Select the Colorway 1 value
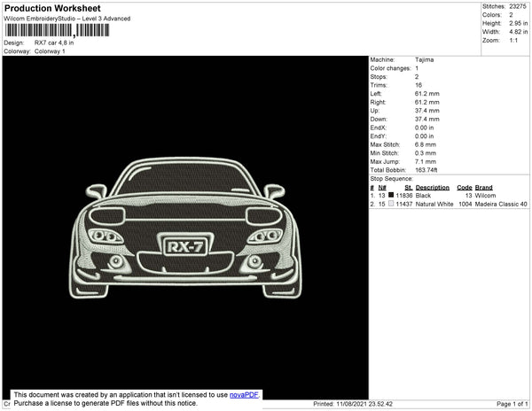Viewport: 532px width, 411px height. [x=50, y=51]
